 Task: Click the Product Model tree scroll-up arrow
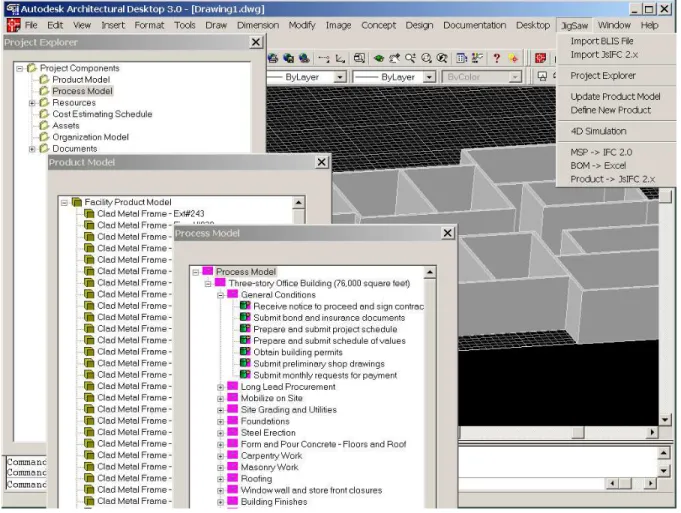(x=298, y=202)
